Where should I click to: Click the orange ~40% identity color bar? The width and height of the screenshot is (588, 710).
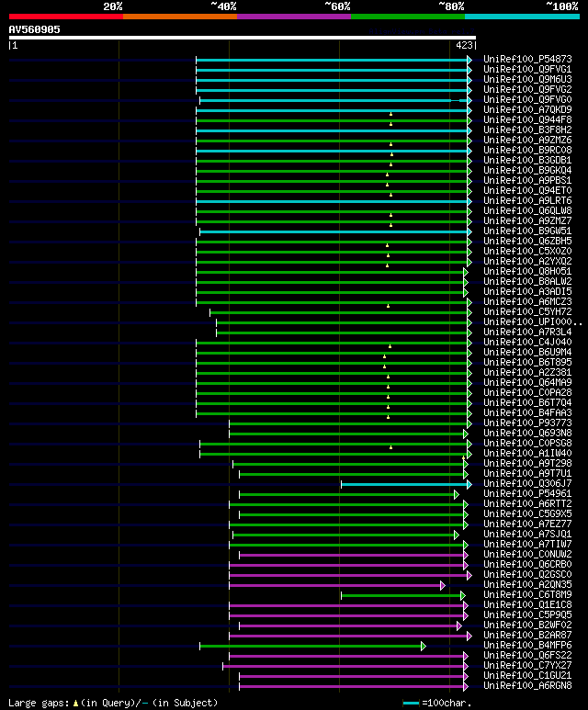pyautogui.click(x=180, y=17)
